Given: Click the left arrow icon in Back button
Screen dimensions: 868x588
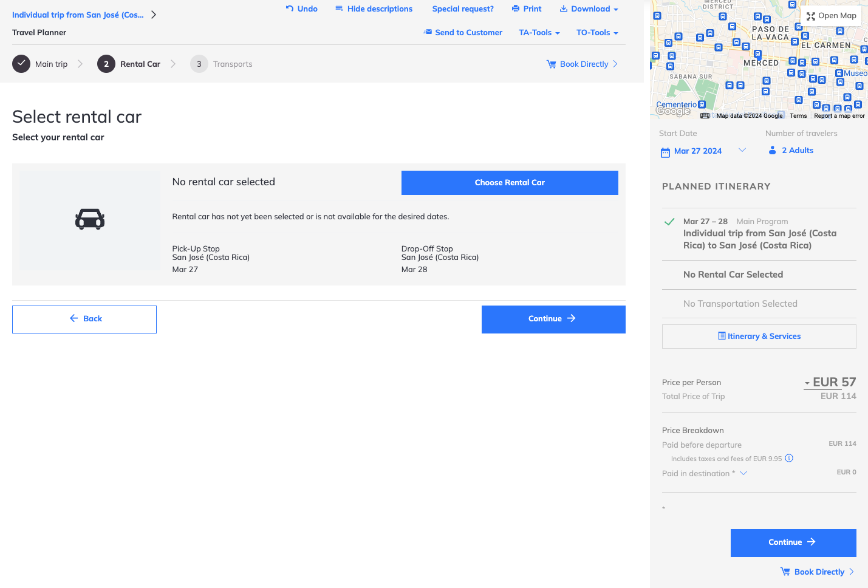Looking at the screenshot, I should [74, 318].
